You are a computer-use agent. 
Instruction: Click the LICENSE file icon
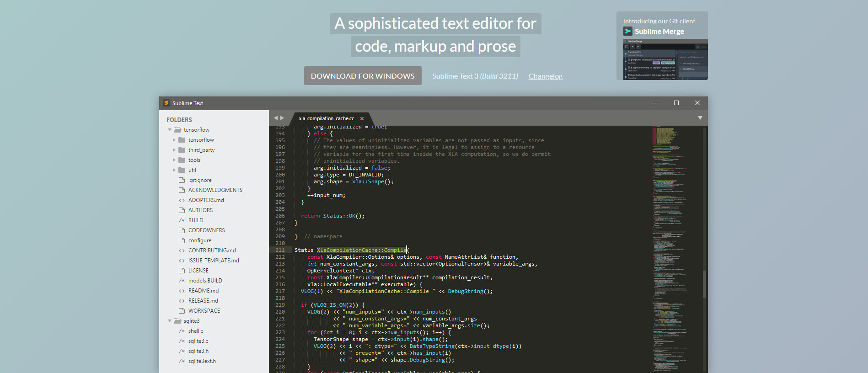182,271
